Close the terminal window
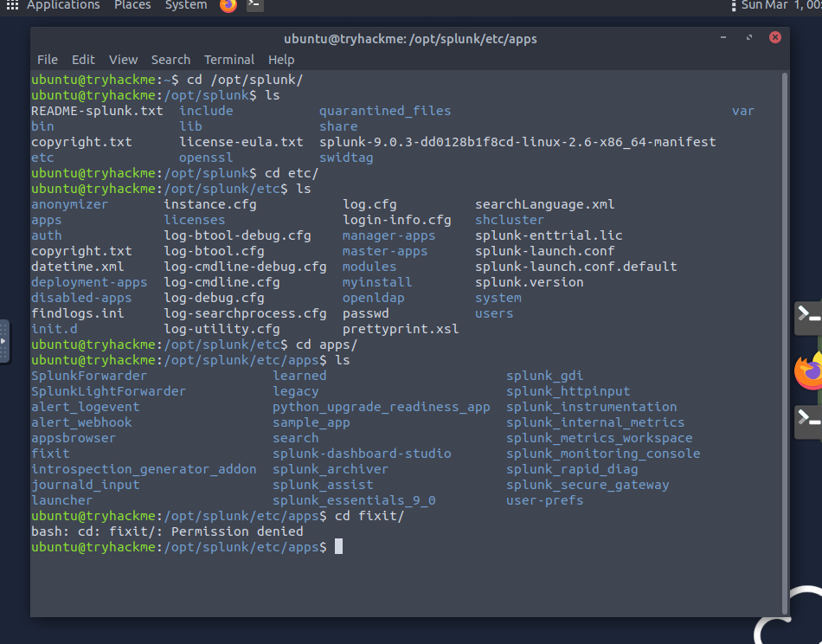 (775, 38)
